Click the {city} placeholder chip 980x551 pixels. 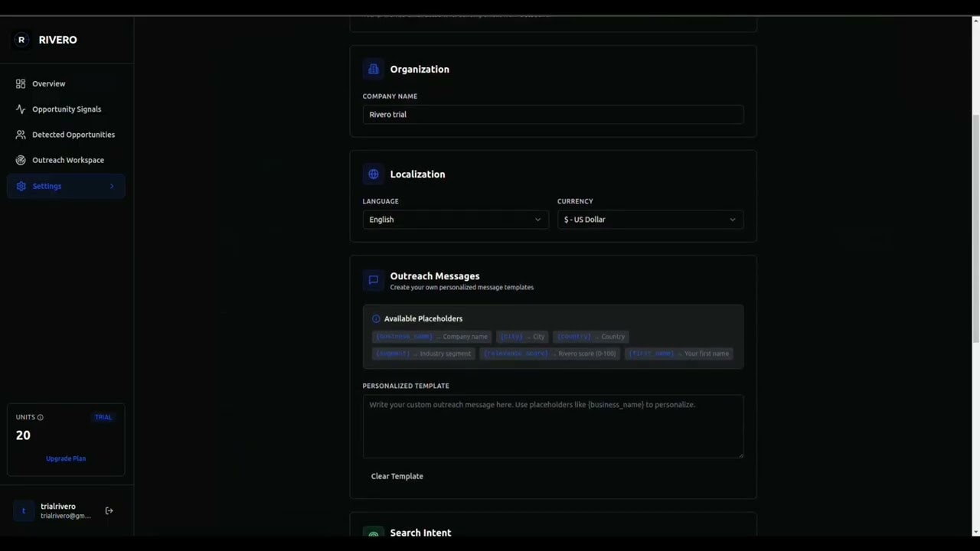(x=522, y=337)
